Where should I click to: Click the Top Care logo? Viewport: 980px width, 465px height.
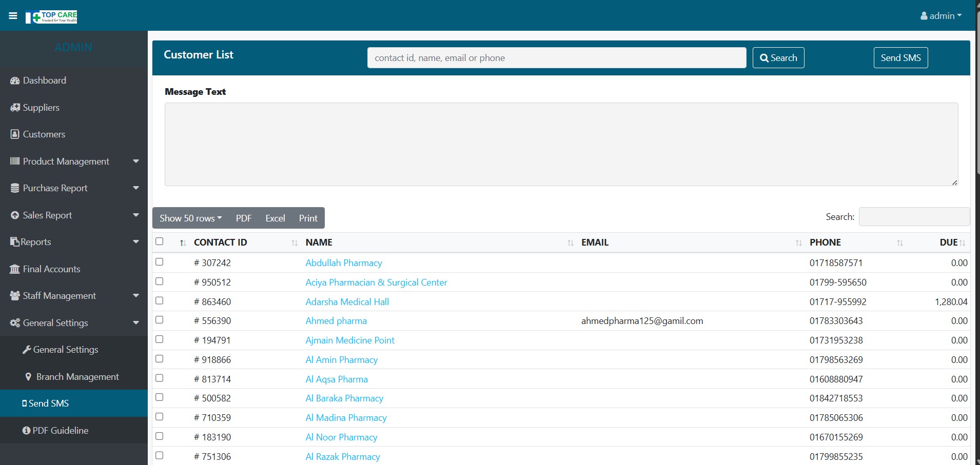pos(51,17)
